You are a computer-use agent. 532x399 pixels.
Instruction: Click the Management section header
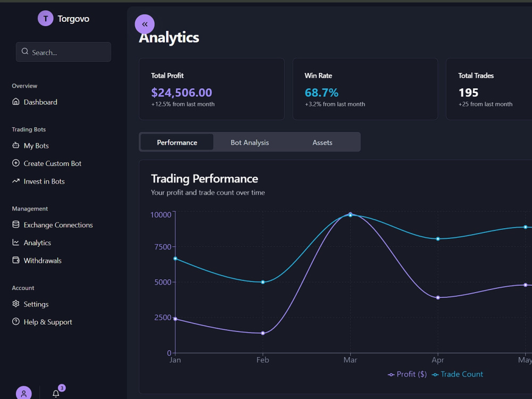(x=30, y=209)
